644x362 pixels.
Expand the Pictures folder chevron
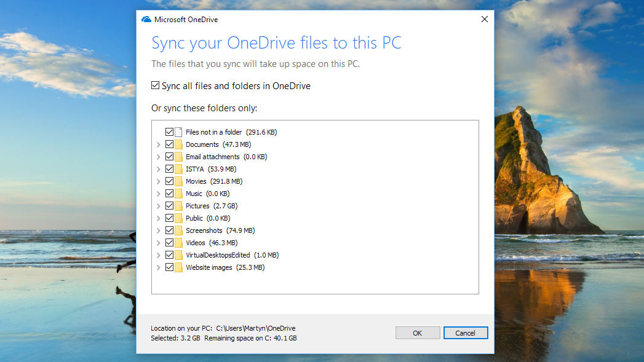pyautogui.click(x=159, y=206)
